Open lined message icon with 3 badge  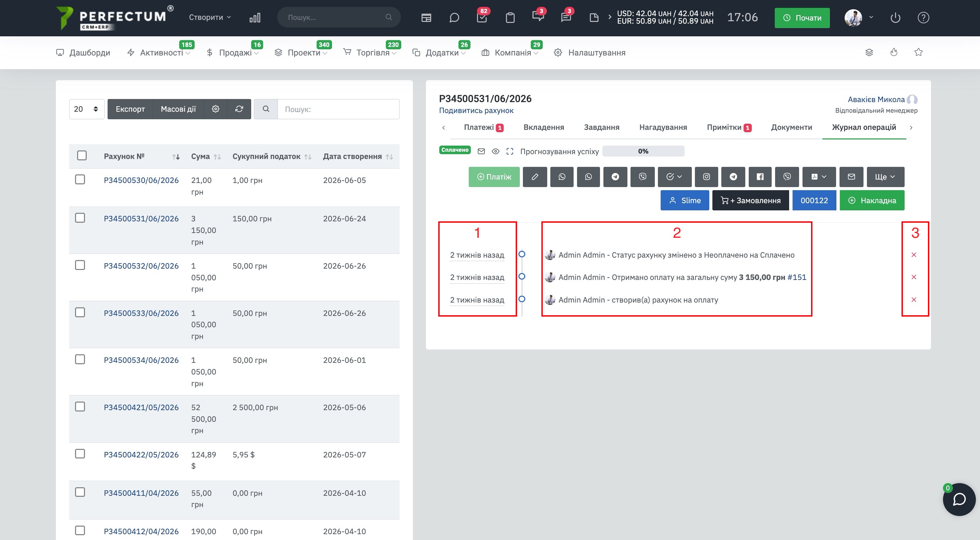[566, 17]
